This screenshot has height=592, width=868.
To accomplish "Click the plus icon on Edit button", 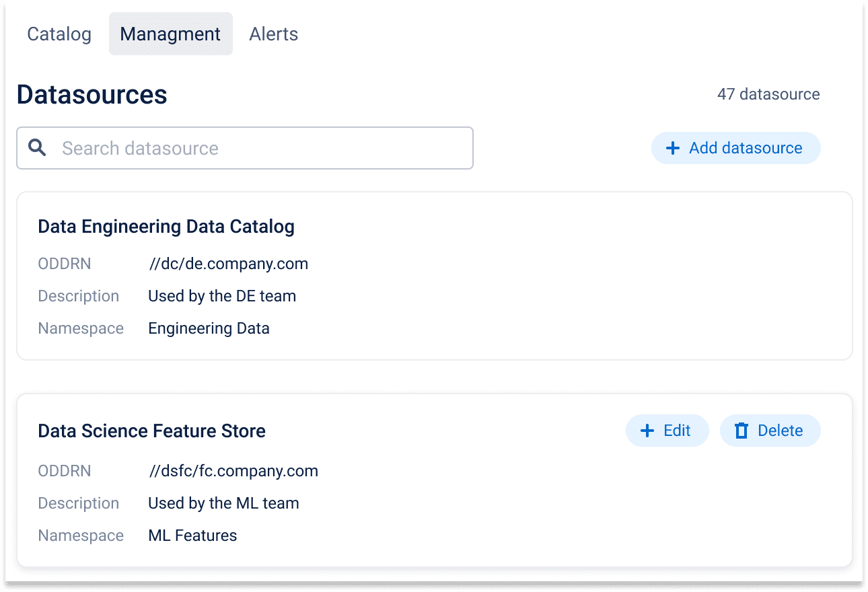I will [647, 431].
